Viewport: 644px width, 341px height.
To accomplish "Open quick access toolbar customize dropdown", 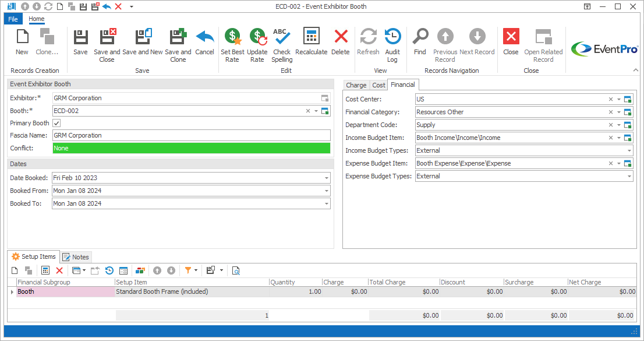I will 132,6.
